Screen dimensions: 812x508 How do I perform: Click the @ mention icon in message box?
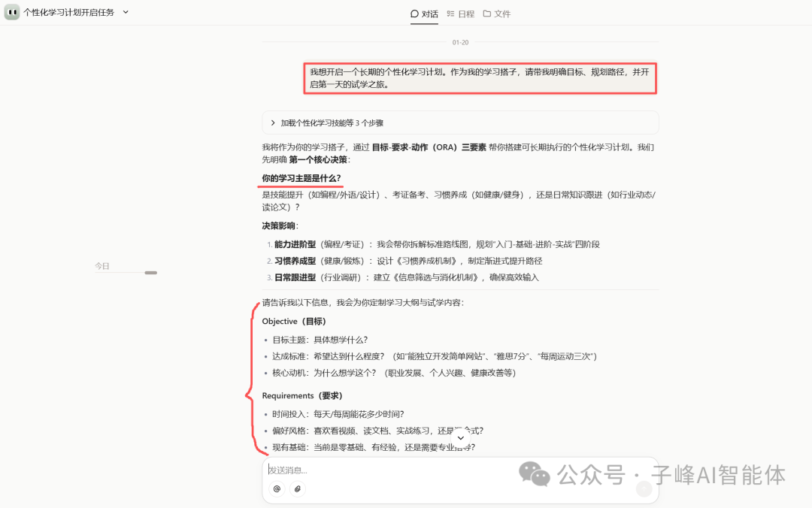point(277,489)
